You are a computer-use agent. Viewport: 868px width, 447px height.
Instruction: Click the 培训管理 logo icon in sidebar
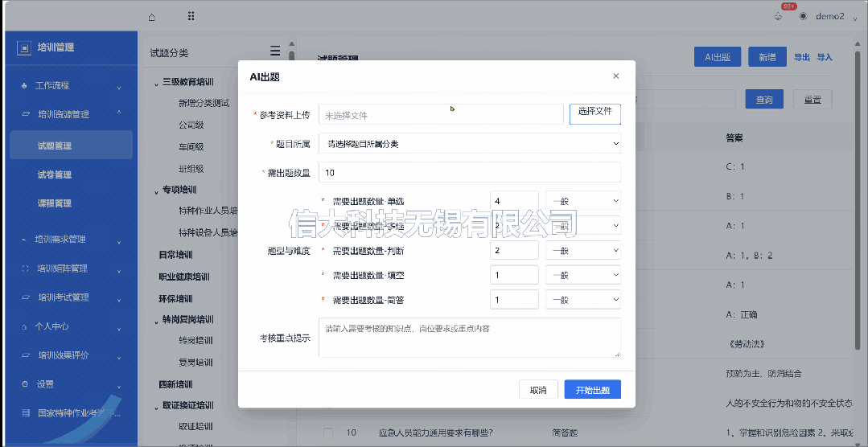24,47
